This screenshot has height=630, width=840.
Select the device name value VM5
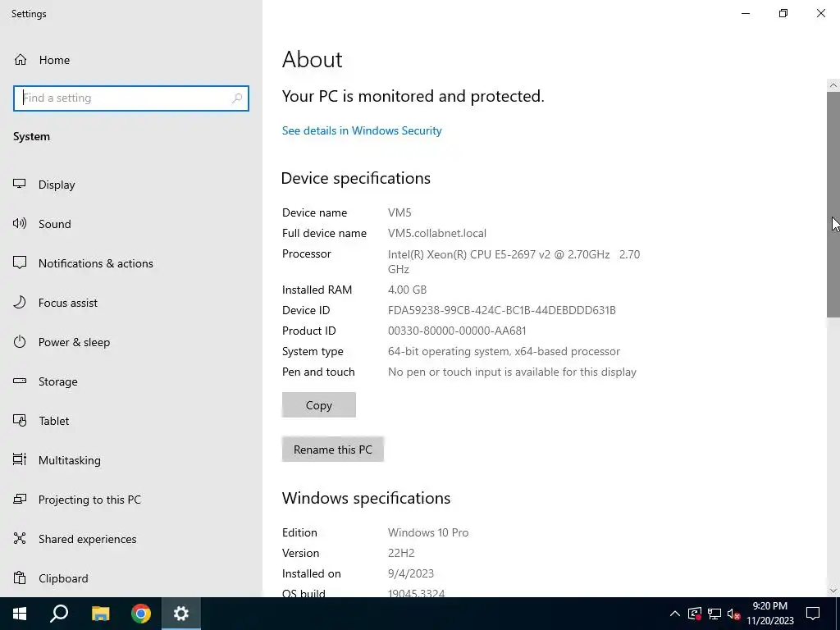pyautogui.click(x=399, y=212)
